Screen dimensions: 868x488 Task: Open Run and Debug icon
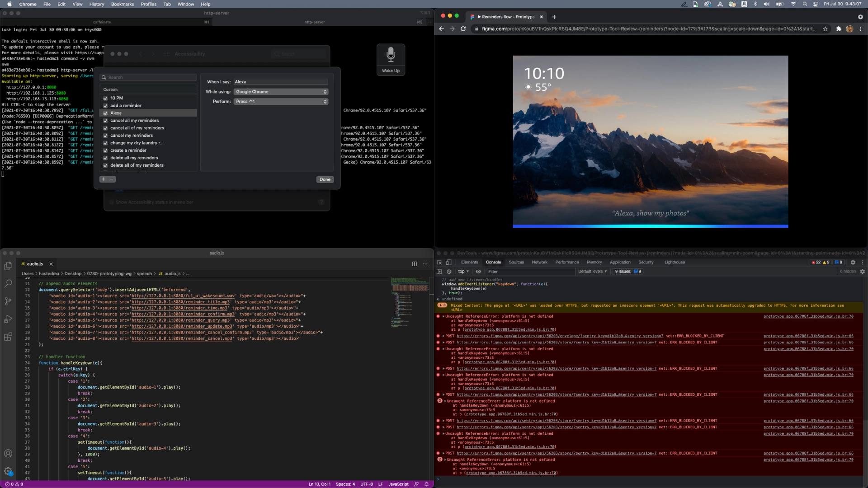8,319
